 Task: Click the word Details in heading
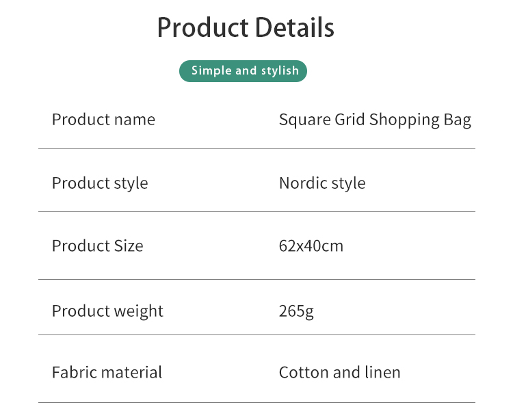(294, 27)
